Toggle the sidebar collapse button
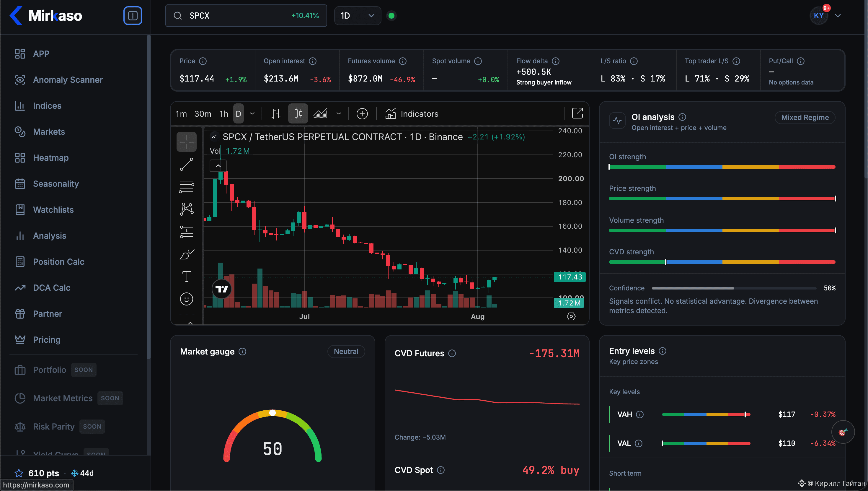This screenshot has height=491, width=868. point(133,16)
